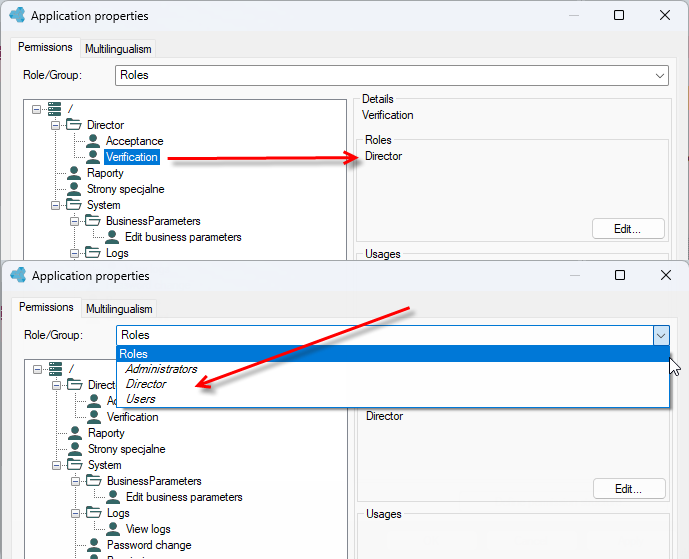This screenshot has width=689, height=559.
Task: Select highlighted Verification item in upper window
Action: pos(132,157)
